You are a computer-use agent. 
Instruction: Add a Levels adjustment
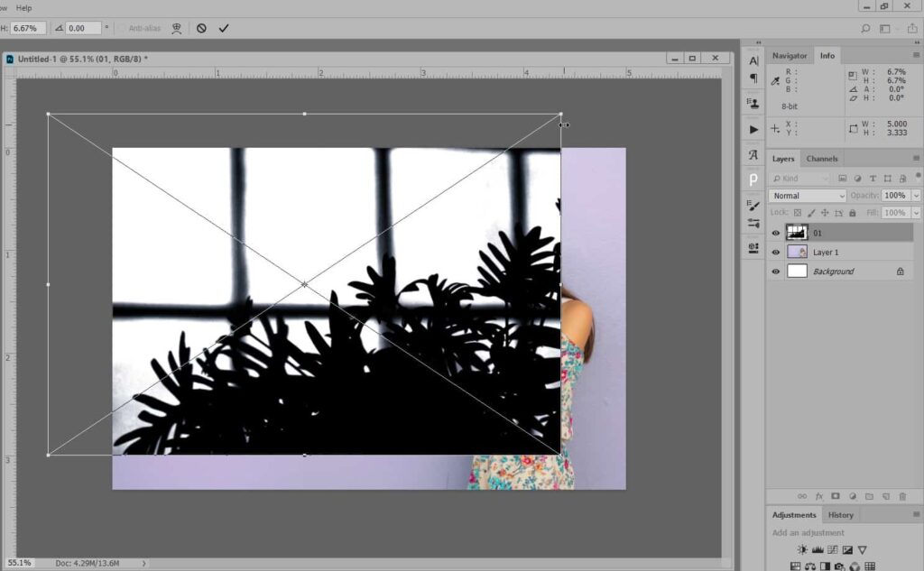click(818, 549)
